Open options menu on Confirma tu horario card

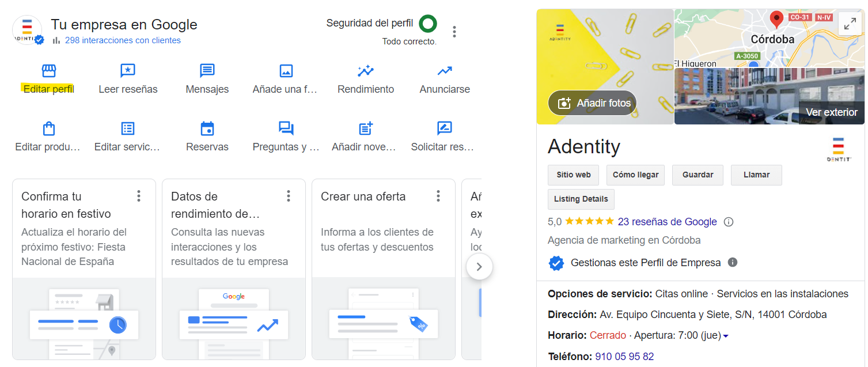tap(139, 196)
